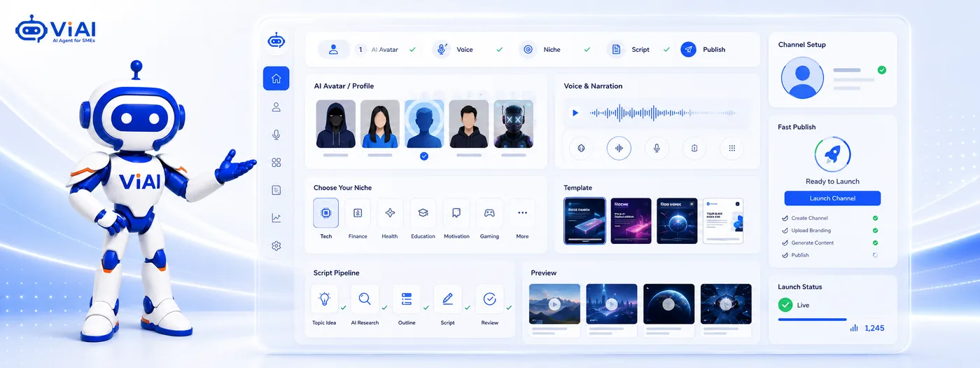Play the city skyline preview video

612,304
